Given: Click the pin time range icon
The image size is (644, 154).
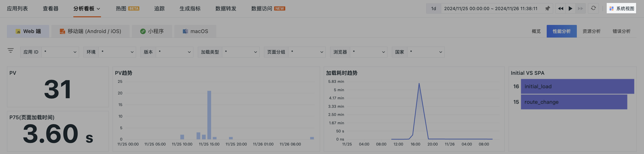Looking at the screenshot, I should pyautogui.click(x=547, y=8).
